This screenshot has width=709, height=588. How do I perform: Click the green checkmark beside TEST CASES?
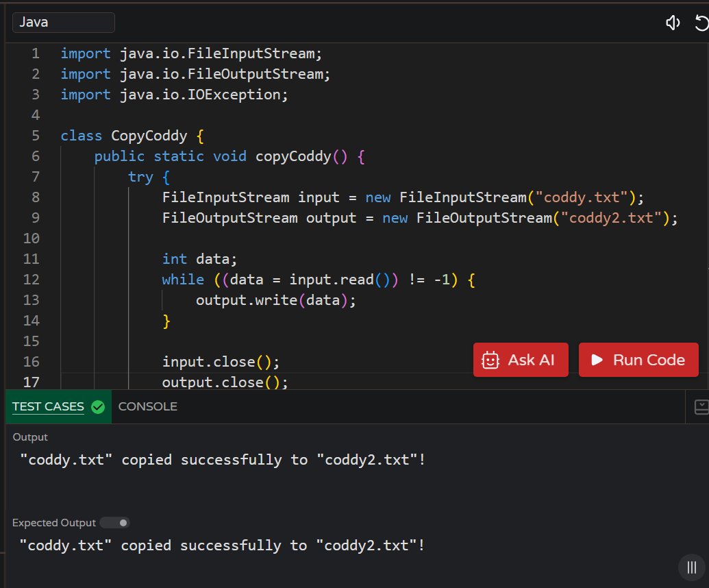(97, 406)
